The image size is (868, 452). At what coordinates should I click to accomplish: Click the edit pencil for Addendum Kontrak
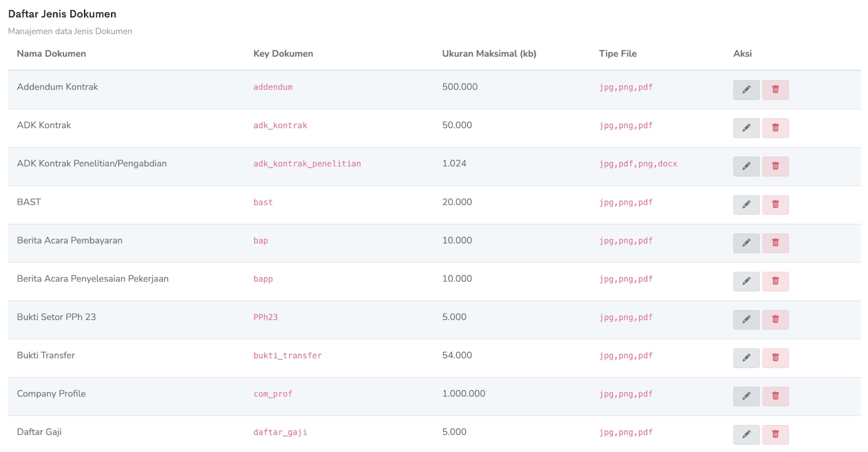click(x=746, y=89)
